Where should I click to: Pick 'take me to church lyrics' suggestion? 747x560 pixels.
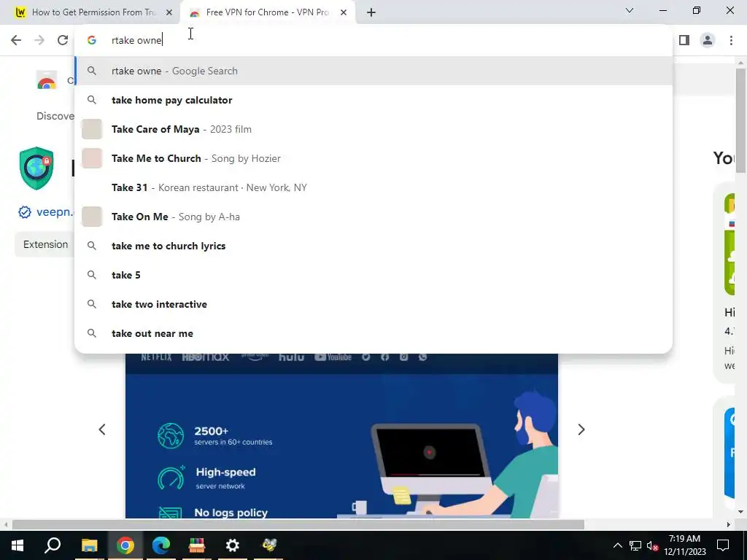tap(373, 246)
